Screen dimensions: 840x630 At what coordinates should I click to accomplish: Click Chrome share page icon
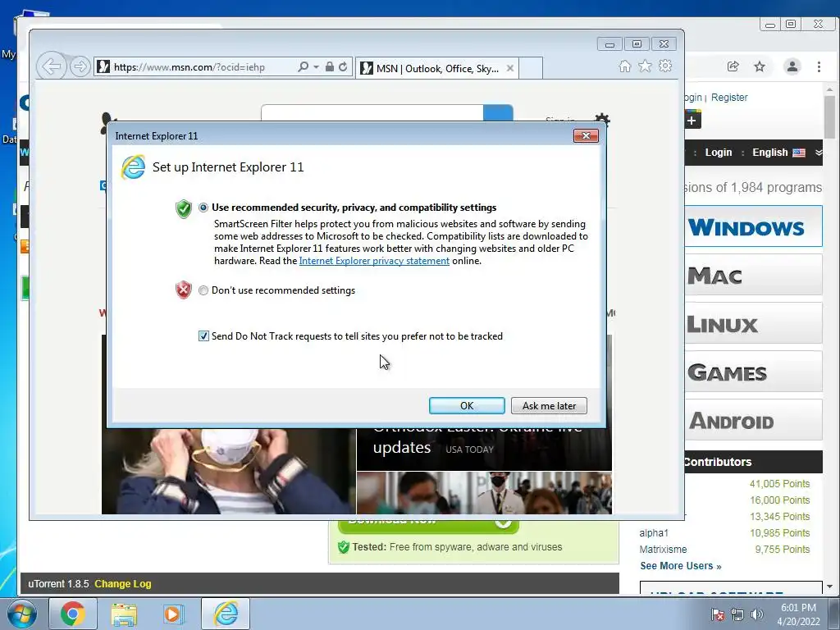click(x=733, y=66)
